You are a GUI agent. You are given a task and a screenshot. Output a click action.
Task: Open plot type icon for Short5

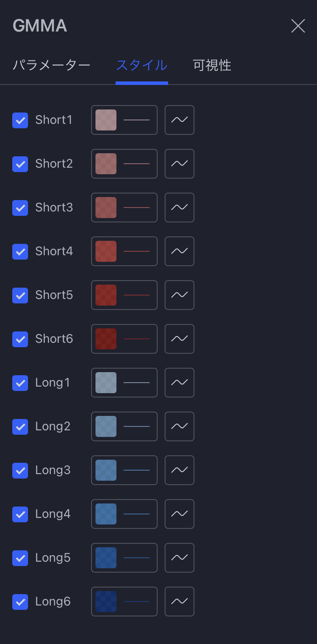click(x=180, y=295)
